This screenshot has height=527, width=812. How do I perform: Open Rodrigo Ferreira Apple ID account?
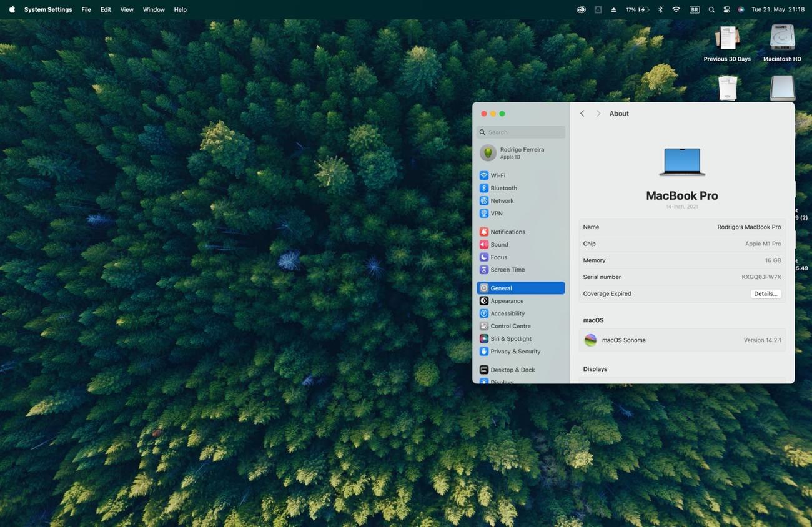pyautogui.click(x=520, y=153)
